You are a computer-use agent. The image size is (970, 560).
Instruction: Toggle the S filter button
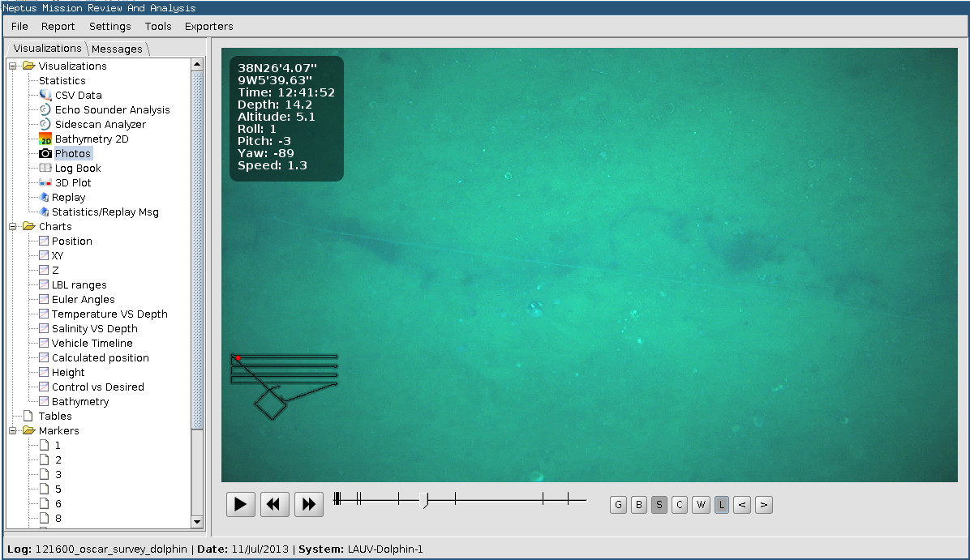tap(659, 505)
